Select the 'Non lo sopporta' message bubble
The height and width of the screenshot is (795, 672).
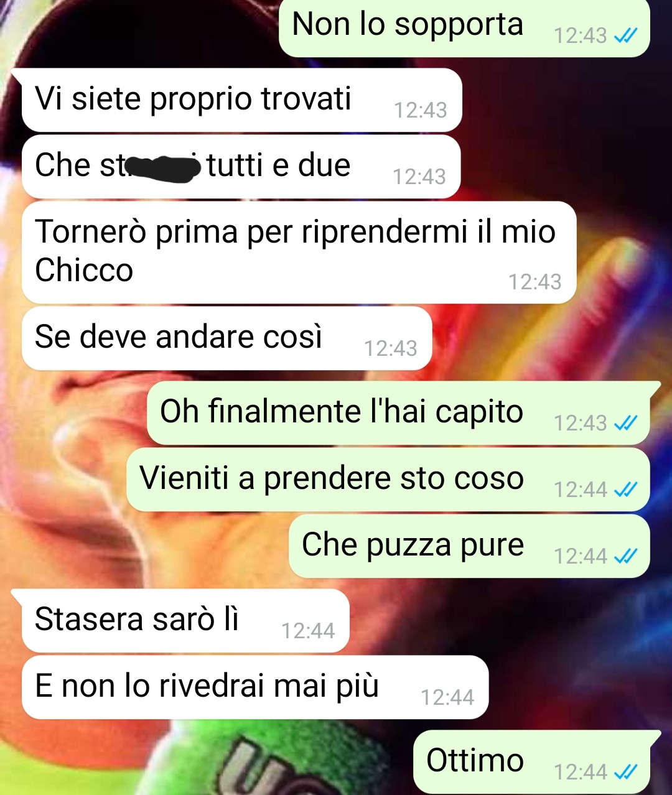tap(464, 27)
